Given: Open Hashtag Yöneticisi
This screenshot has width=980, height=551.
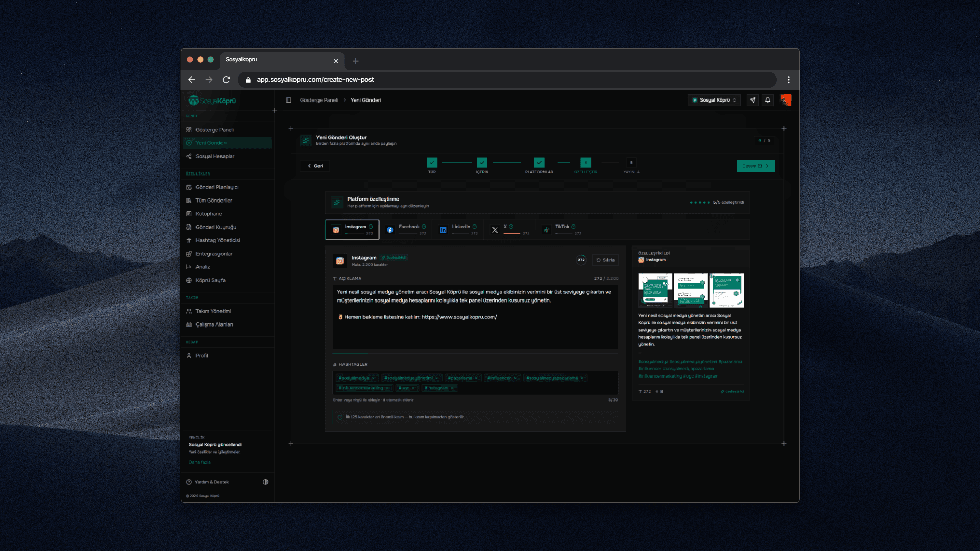Looking at the screenshot, I should coord(228,240).
